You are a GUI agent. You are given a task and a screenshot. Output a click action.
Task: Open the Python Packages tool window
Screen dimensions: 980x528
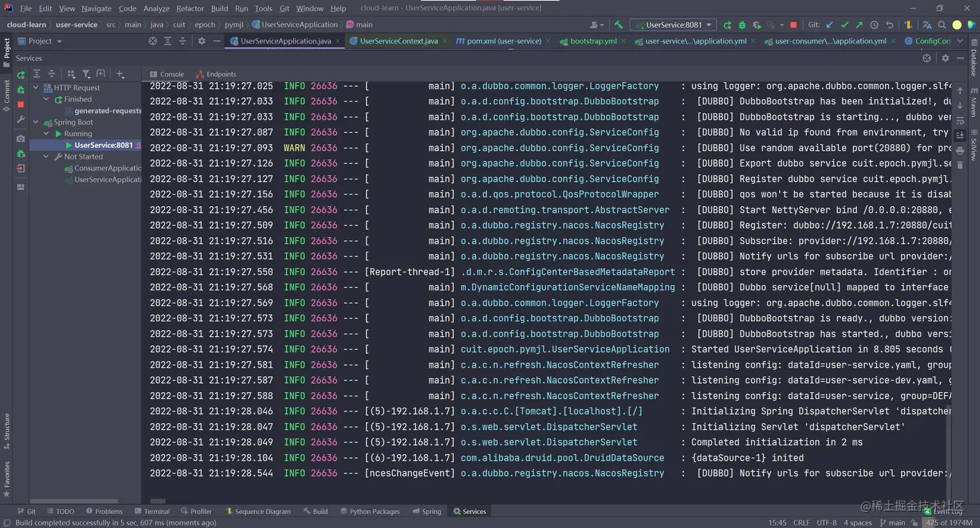click(x=370, y=511)
